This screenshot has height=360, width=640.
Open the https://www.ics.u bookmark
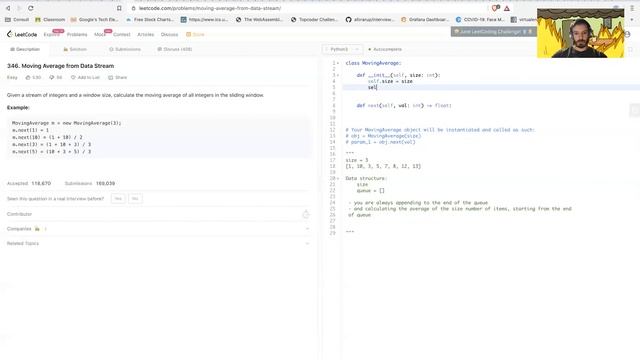point(204,20)
